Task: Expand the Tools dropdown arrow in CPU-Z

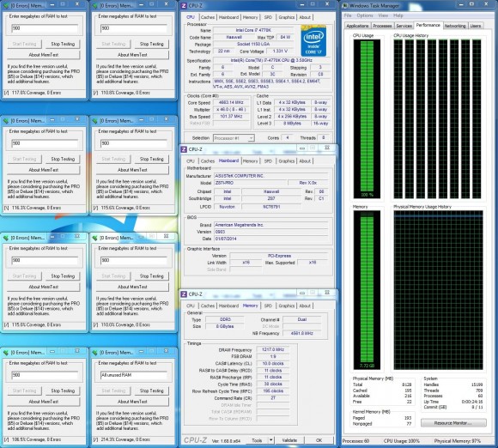Action: coord(270,440)
